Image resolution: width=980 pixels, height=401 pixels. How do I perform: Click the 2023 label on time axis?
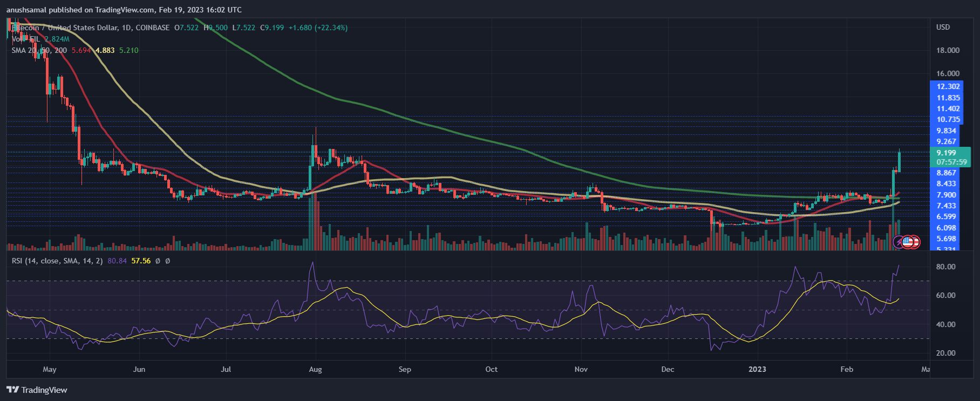pos(757,369)
